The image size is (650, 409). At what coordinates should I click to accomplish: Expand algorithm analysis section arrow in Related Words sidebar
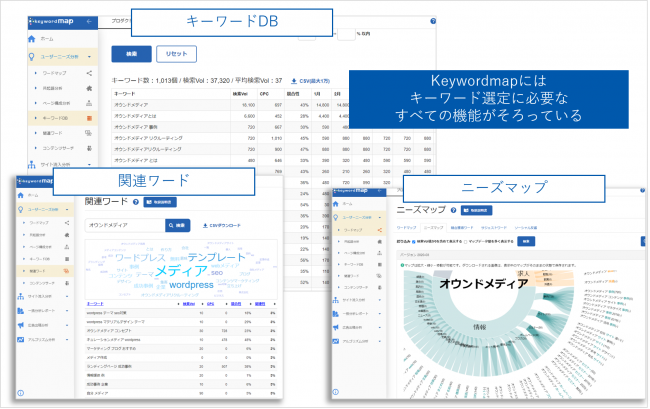pyautogui.click(x=67, y=340)
